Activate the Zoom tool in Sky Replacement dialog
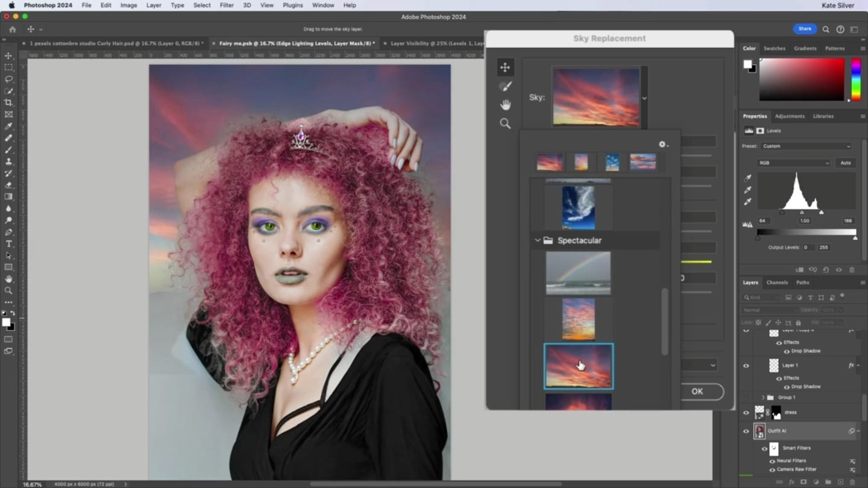This screenshot has height=488, width=868. click(x=505, y=124)
